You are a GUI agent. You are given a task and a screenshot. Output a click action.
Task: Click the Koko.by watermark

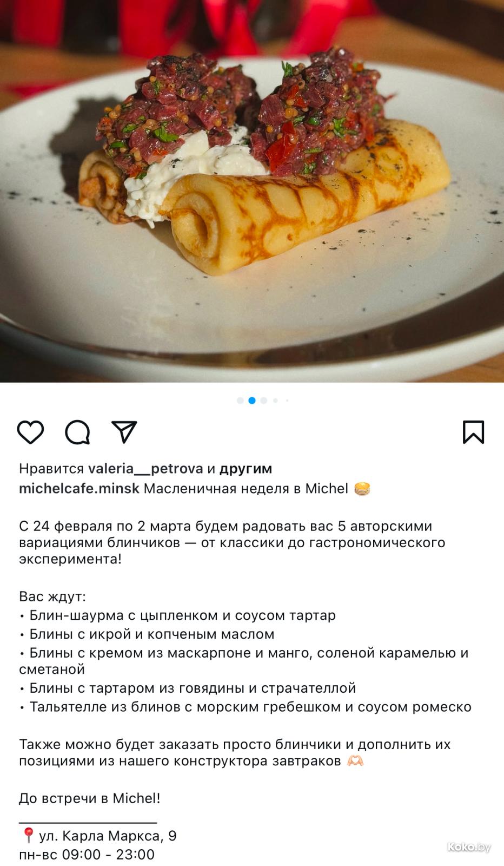click(x=469, y=847)
